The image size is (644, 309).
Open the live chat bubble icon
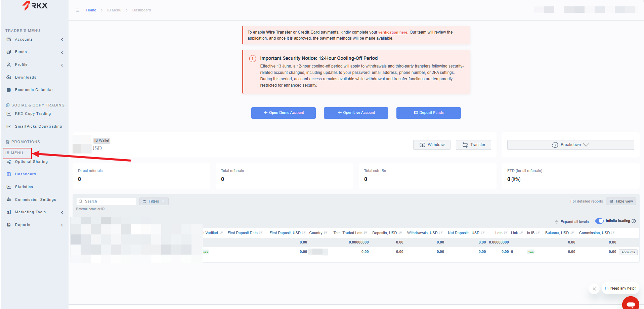click(x=631, y=303)
